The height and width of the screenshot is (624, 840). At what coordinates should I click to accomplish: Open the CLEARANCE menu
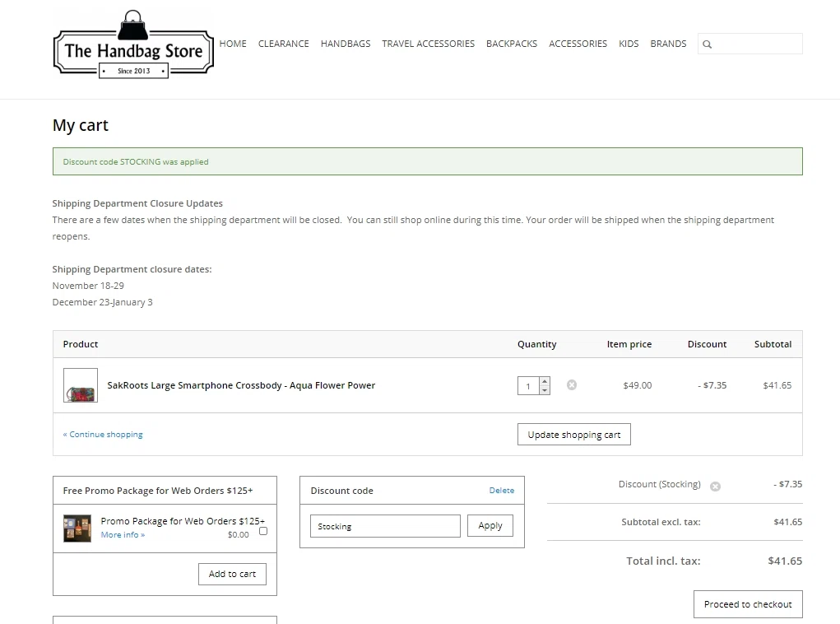(x=283, y=44)
